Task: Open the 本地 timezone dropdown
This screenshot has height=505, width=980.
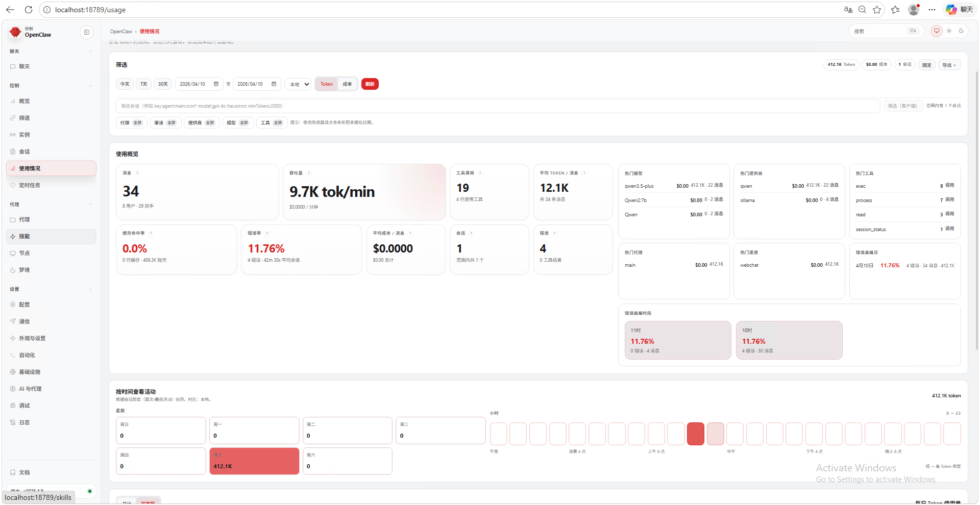Action: pyautogui.click(x=298, y=84)
